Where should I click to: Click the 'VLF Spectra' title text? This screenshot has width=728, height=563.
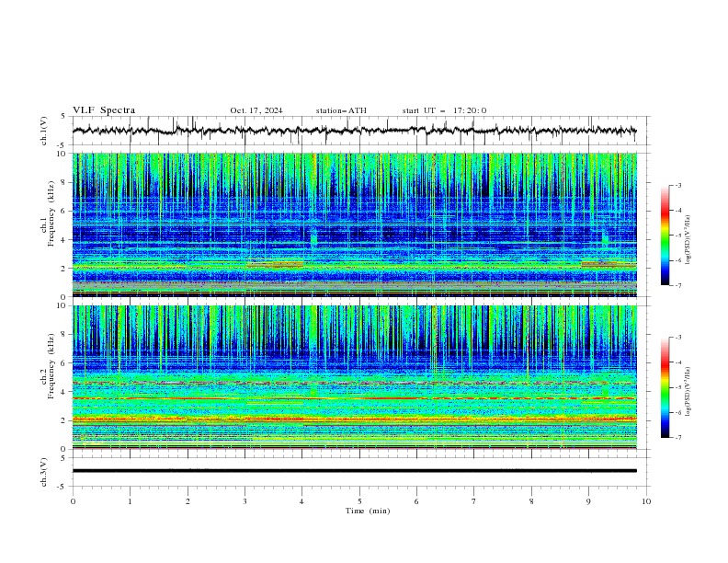[x=104, y=110]
